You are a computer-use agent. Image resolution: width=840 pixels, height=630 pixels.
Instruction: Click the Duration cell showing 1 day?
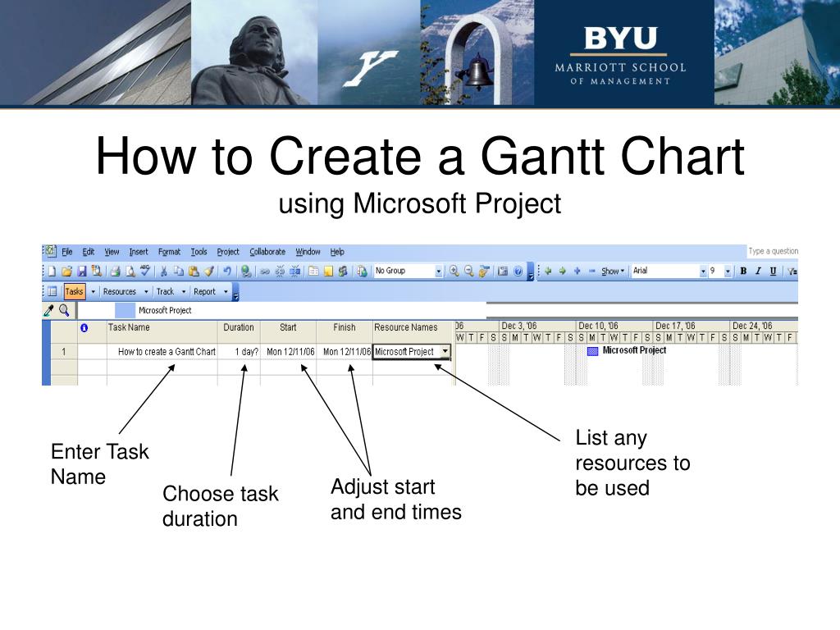coord(239,352)
